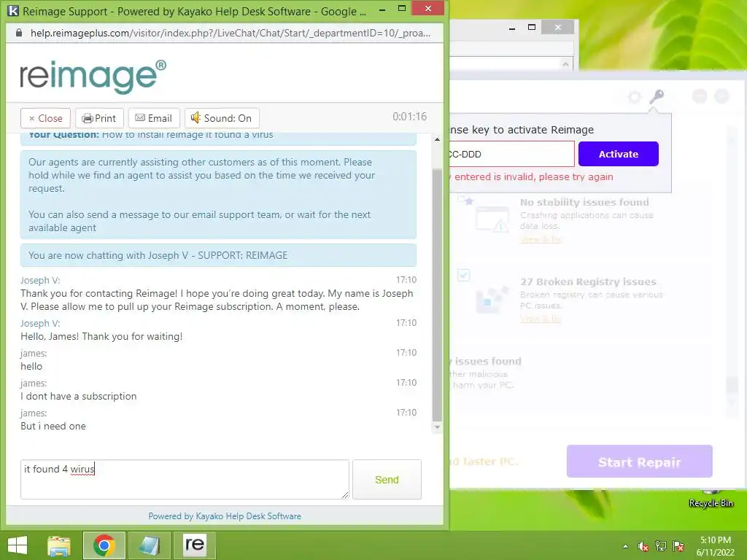Viewport: 747px width, 560px height.
Task: Click the license key input field
Action: pyautogui.click(x=511, y=154)
